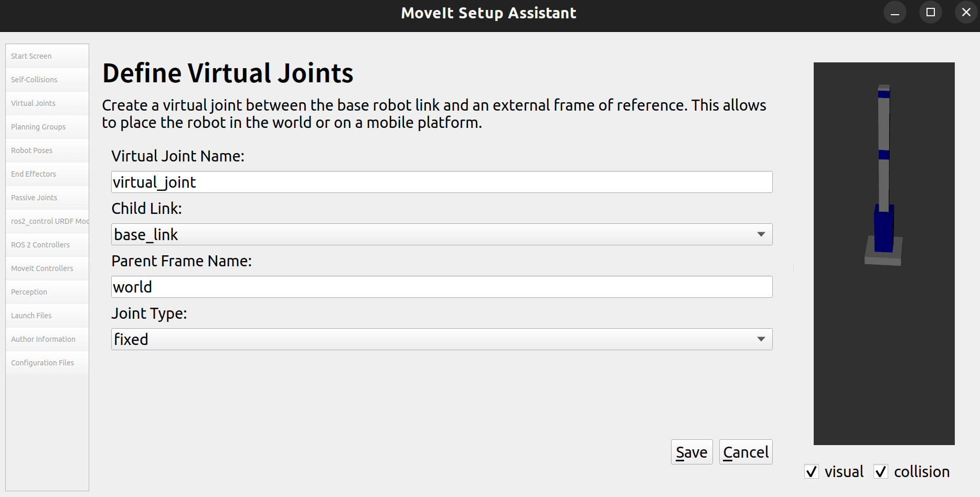The image size is (980, 497).
Task: Open the Child Link dropdown
Action: pyautogui.click(x=442, y=234)
